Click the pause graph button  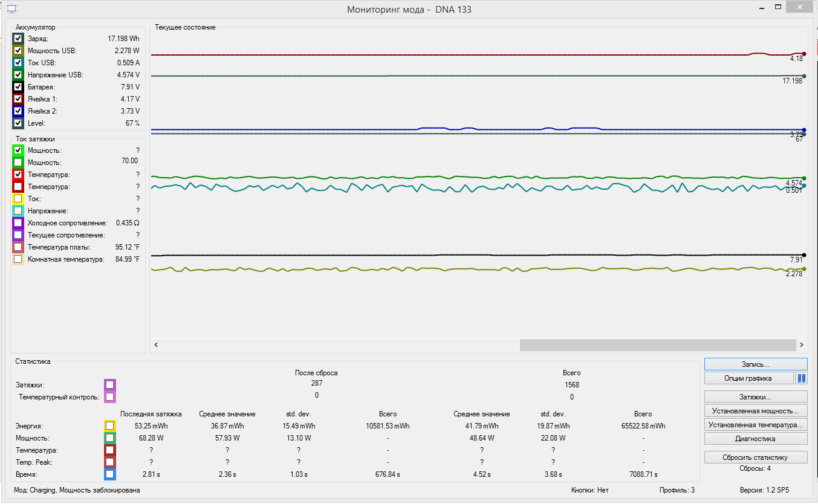[801, 378]
